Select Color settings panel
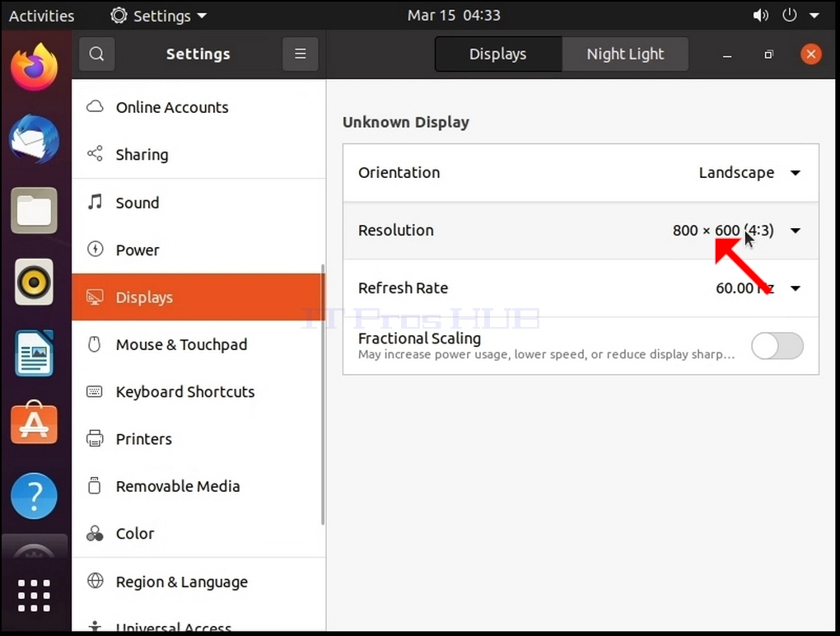Viewport: 840px width, 636px height. (x=198, y=534)
